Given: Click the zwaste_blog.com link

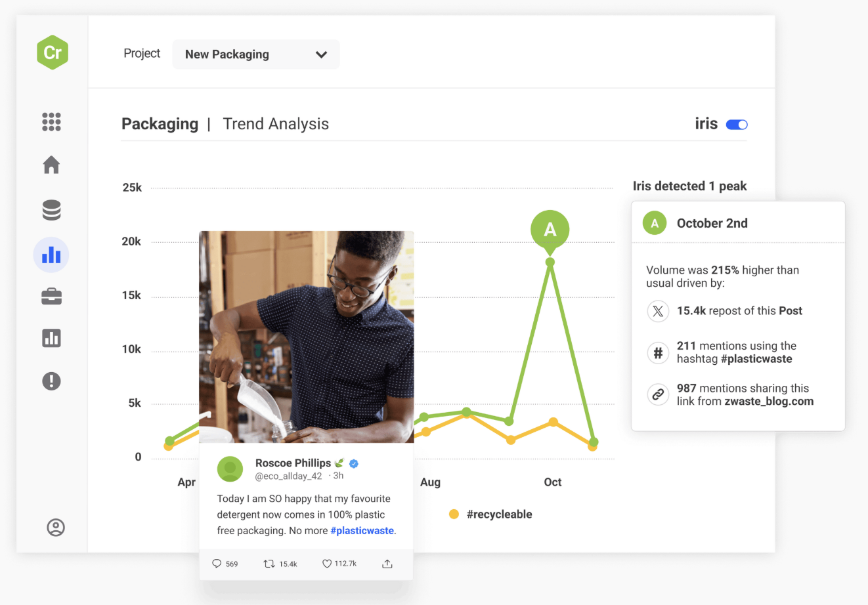Looking at the screenshot, I should tap(769, 402).
